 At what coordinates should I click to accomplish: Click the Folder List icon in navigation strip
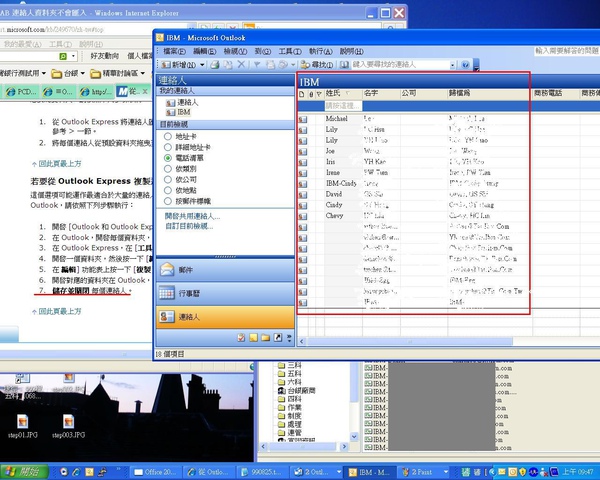click(266, 338)
